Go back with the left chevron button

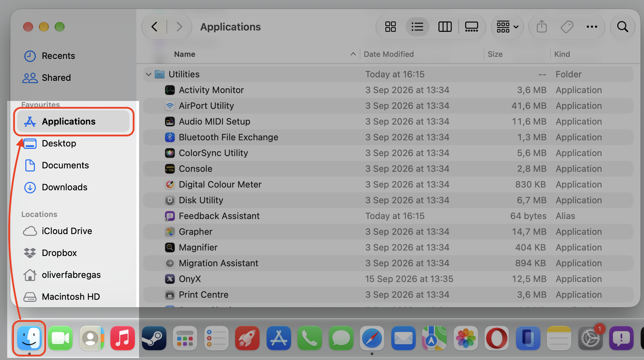[154, 27]
